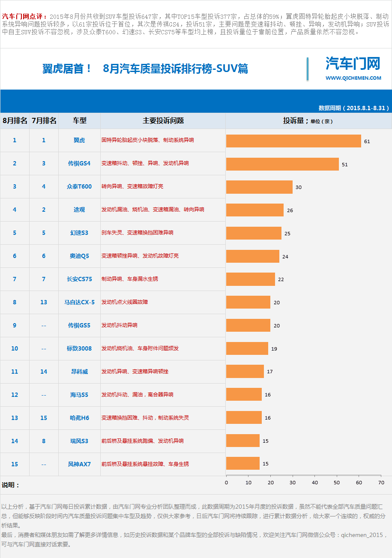
Task: Click the 翼虎 complaint text 固特异轮胎起皮小块脱落
Action: tap(130, 140)
